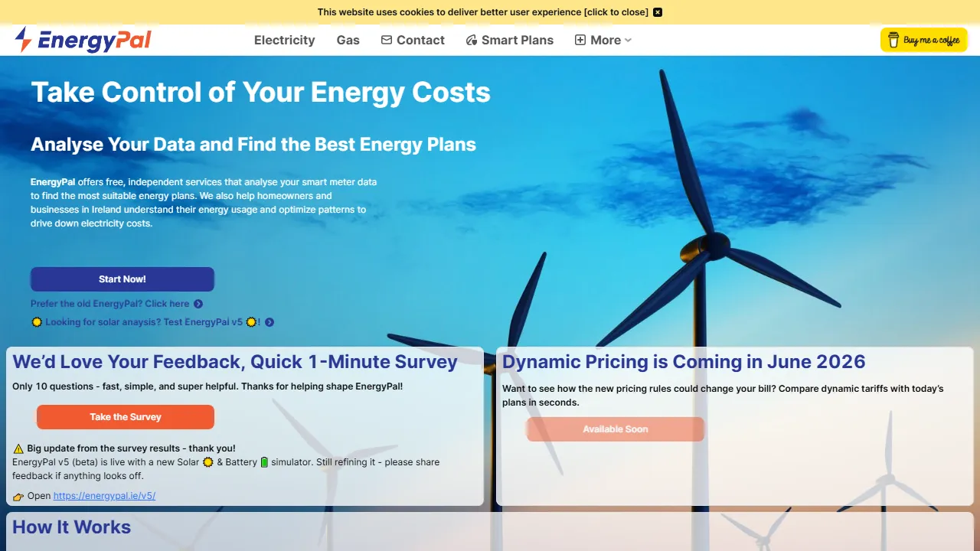Click the plus-square icon next to More
Viewport: 980px width, 551px height.
(x=579, y=40)
